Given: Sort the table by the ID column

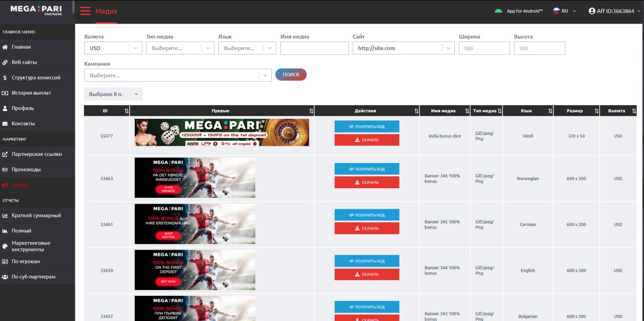Looking at the screenshot, I should [126, 111].
